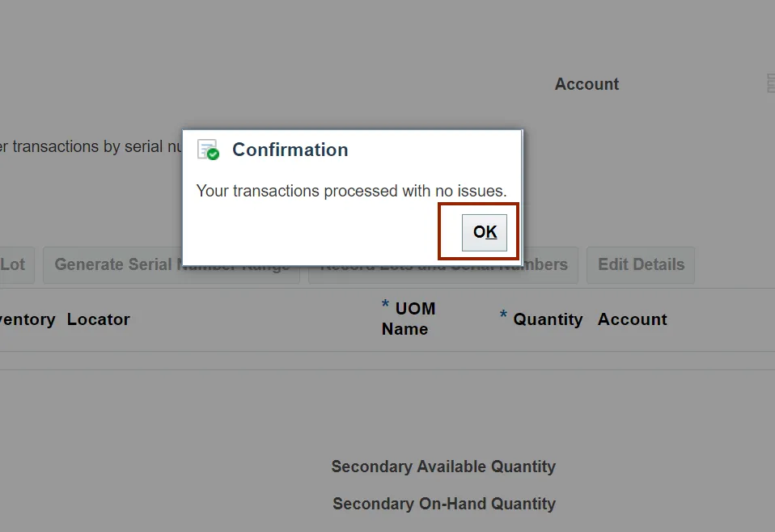Viewport: 775px width, 532px height.
Task: Select the cut-off Subinventory column header
Action: point(27,319)
